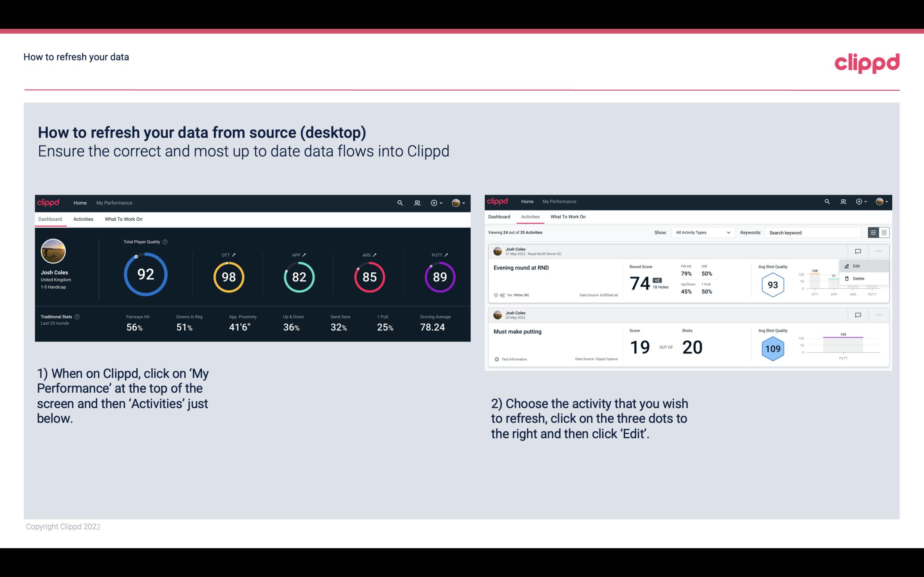This screenshot has width=924, height=577.
Task: Click the grid view icon in Activities
Action: point(883,232)
